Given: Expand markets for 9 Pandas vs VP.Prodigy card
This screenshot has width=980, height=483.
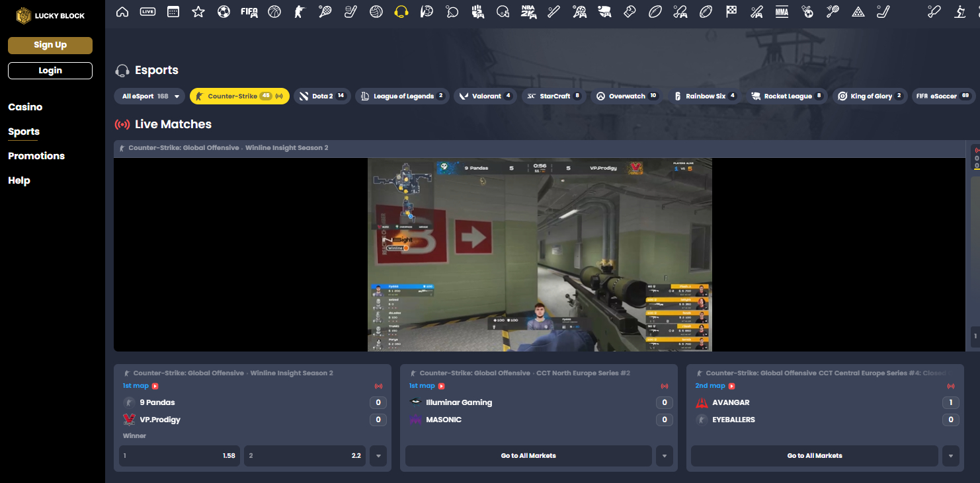Looking at the screenshot, I should pos(378,456).
